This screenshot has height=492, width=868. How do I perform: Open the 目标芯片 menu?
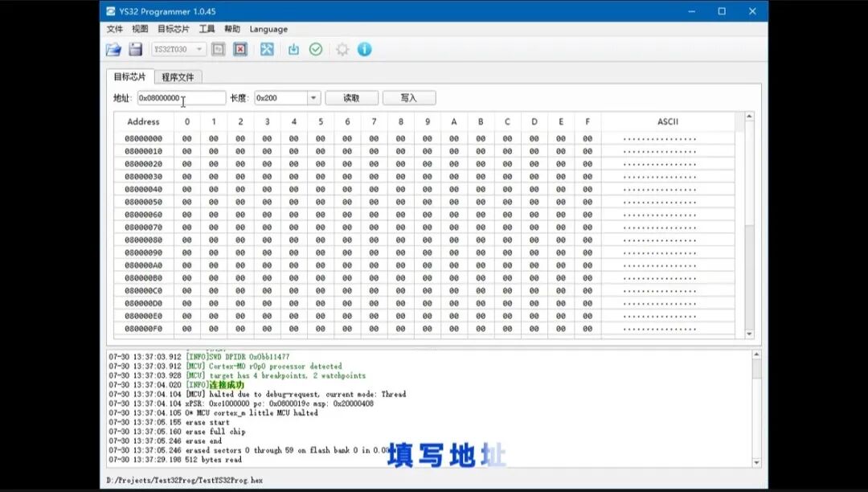pos(174,29)
